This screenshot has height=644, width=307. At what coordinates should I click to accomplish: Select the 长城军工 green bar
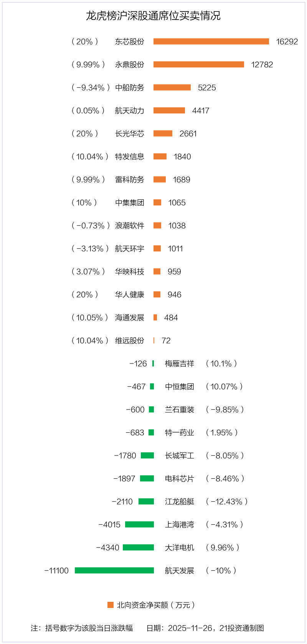pos(147,455)
